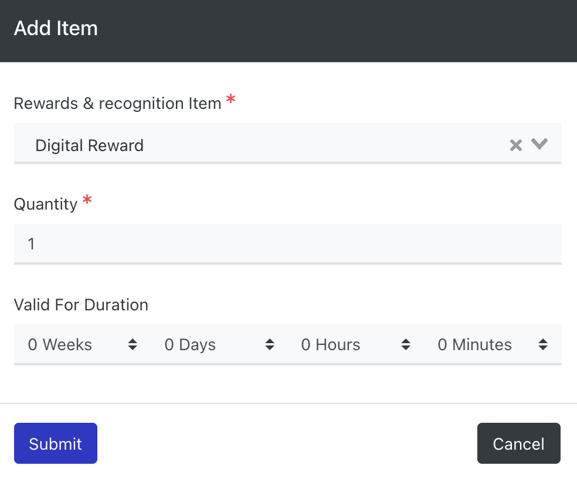Click the Add Item dialog title

[x=56, y=28]
